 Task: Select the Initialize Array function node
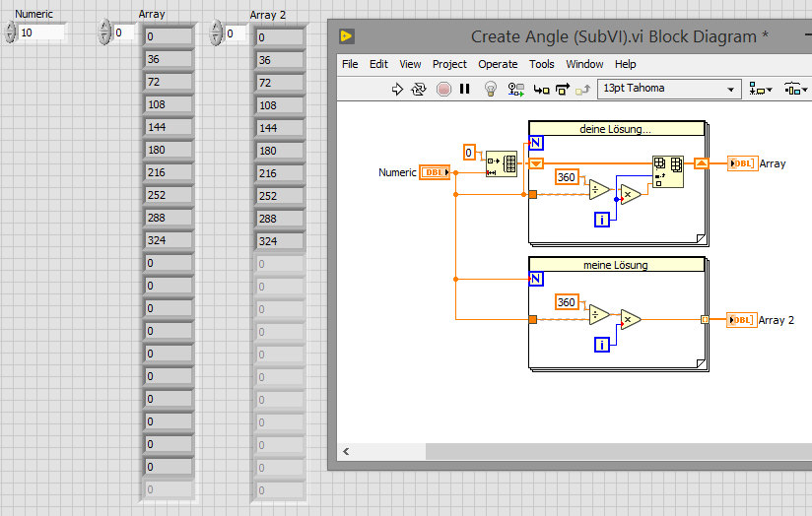pyautogui.click(x=502, y=163)
